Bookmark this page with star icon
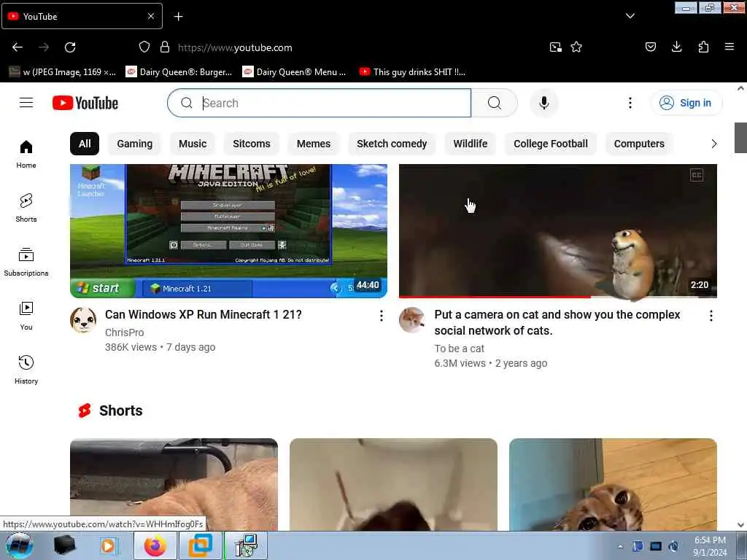 click(576, 47)
